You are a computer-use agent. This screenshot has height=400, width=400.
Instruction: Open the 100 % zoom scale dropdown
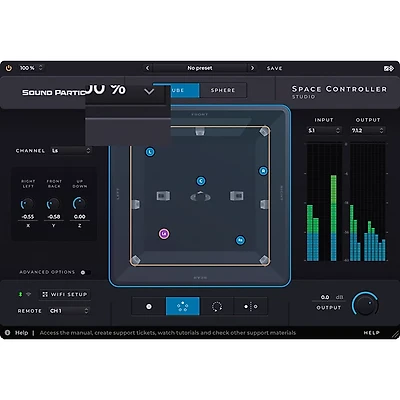(x=31, y=68)
